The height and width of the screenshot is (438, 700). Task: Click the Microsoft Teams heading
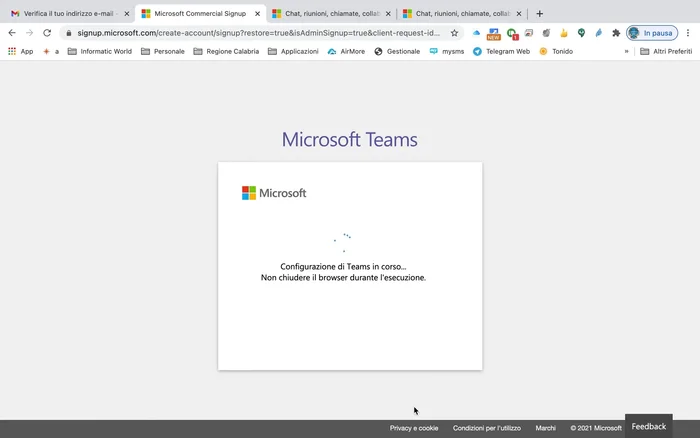click(350, 139)
